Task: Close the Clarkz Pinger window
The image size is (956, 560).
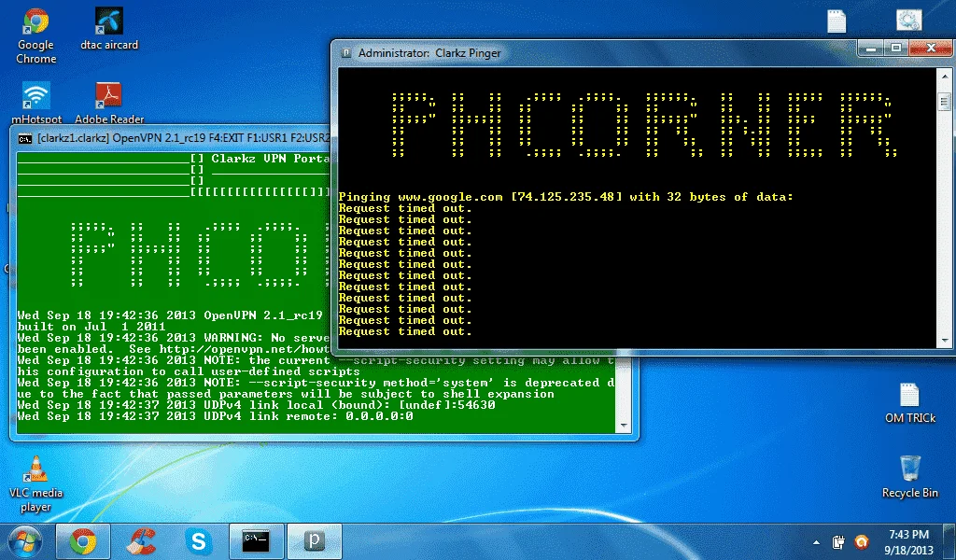Action: (931, 48)
